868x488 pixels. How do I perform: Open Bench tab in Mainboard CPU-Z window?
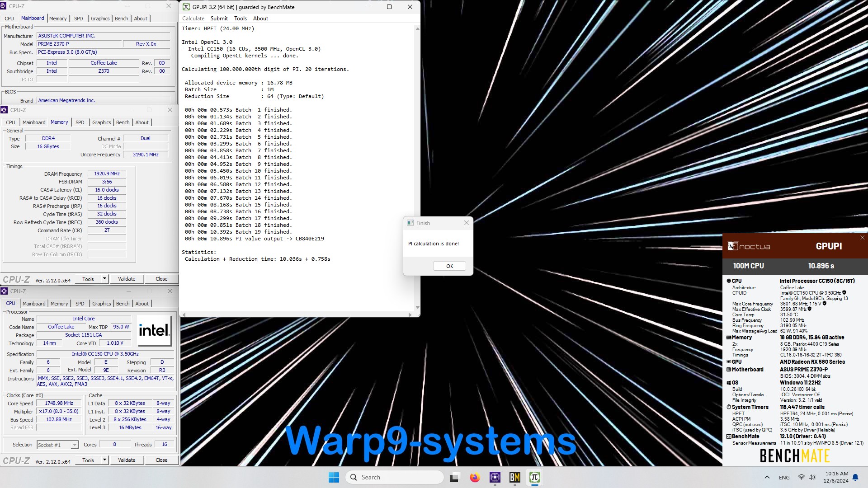click(122, 19)
